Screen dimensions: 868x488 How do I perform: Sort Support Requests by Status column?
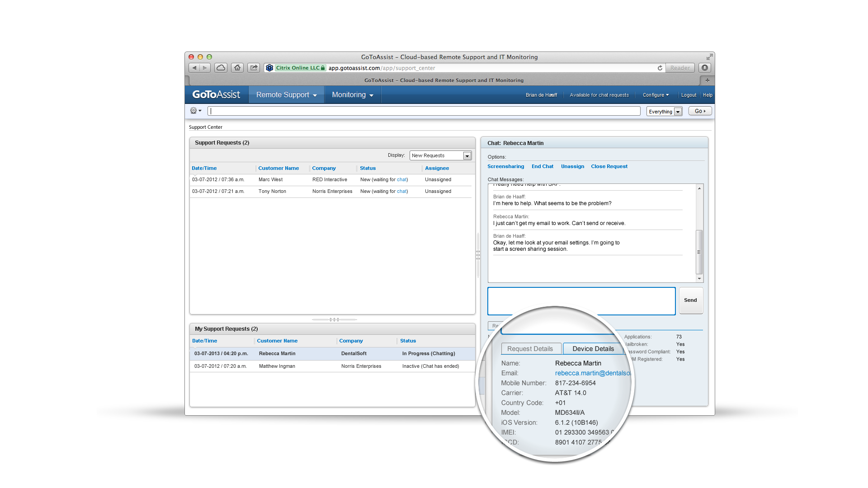click(368, 168)
